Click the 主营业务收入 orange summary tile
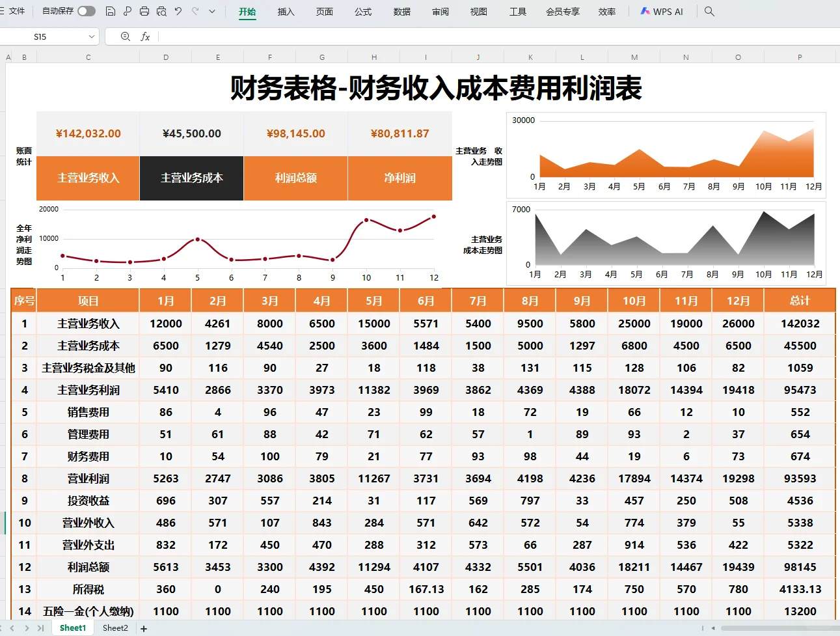This screenshot has height=636, width=840. (88, 178)
